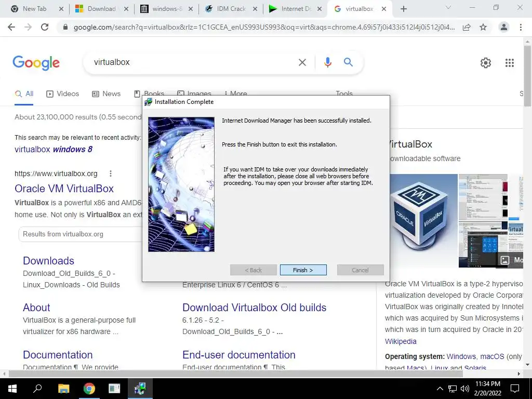Switch to the New Tab tab
532x399 pixels.
click(x=34, y=9)
